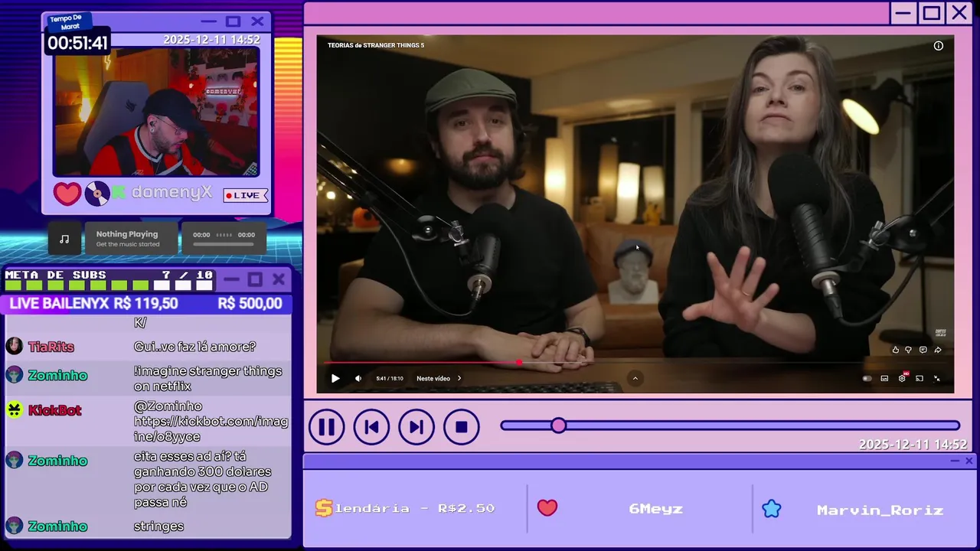Click Zominho's avatar next to '!imagine stranger things'
Image resolution: width=980 pixels, height=551 pixels.
click(x=14, y=374)
